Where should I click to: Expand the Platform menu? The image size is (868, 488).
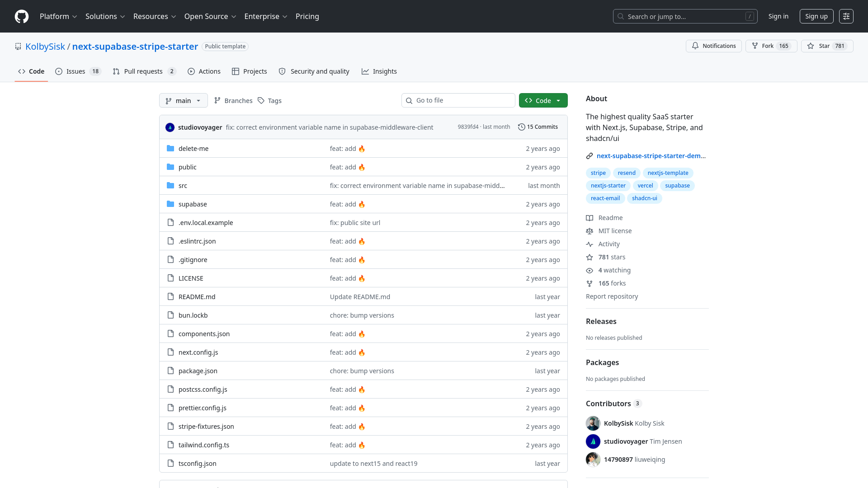(x=58, y=16)
